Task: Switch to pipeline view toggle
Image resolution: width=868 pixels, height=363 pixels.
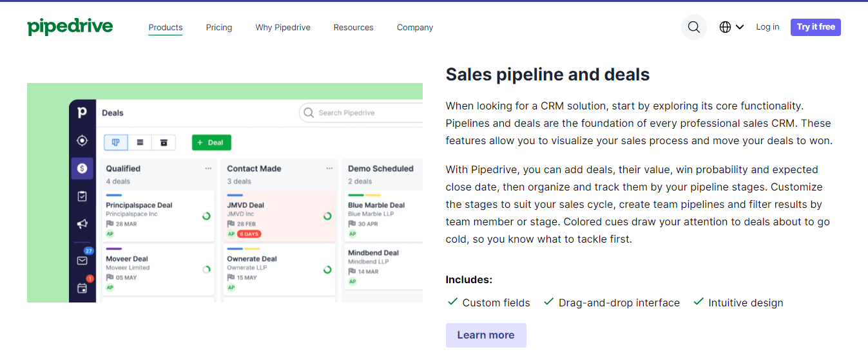Action: (x=116, y=142)
